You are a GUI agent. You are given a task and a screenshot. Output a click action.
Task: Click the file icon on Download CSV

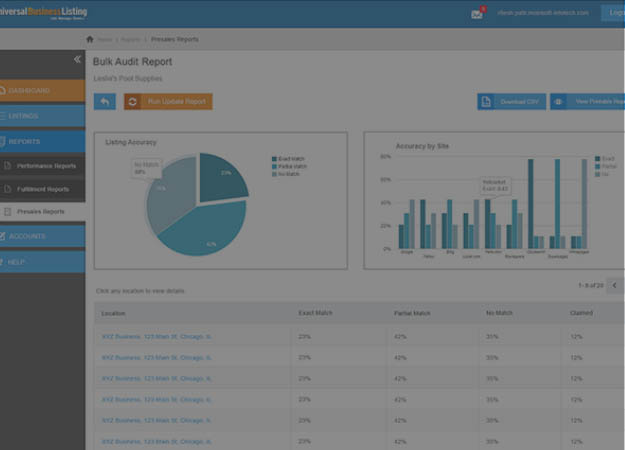(486, 102)
